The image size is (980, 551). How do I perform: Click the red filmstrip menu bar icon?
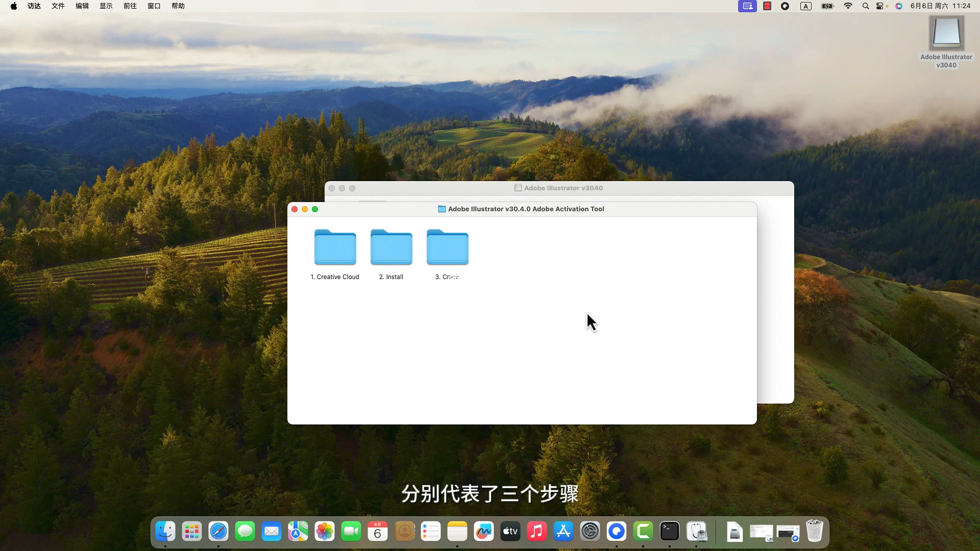(767, 6)
